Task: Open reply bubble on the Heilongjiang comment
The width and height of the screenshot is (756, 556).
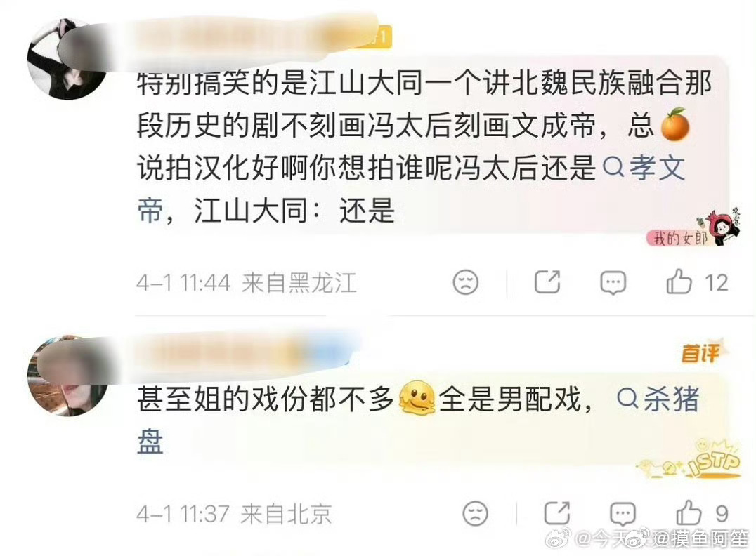Action: tap(613, 282)
